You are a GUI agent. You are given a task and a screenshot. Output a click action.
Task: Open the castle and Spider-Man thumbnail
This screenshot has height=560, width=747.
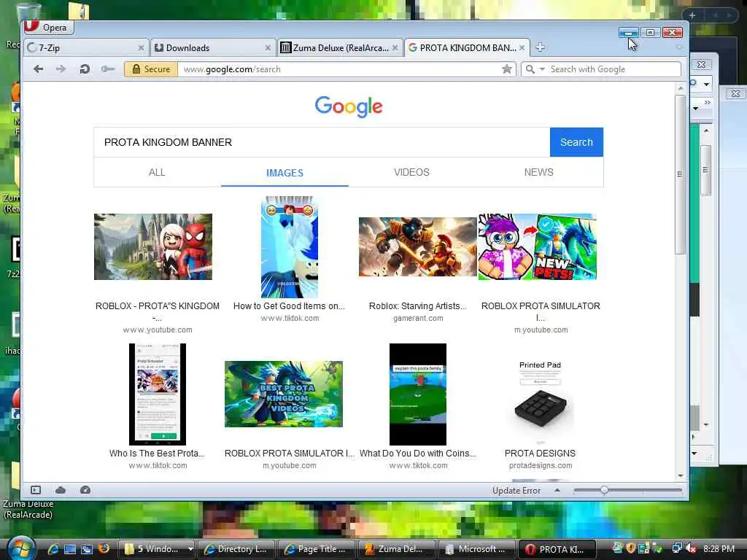(153, 246)
